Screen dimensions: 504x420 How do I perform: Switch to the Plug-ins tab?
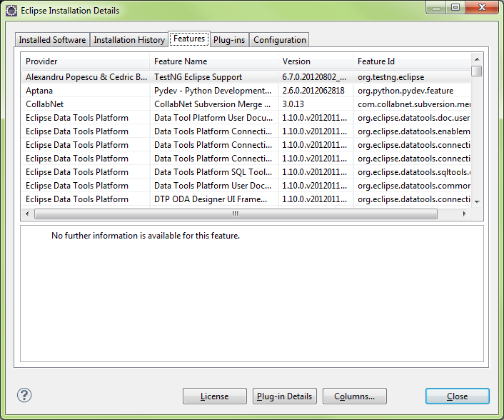pyautogui.click(x=229, y=40)
